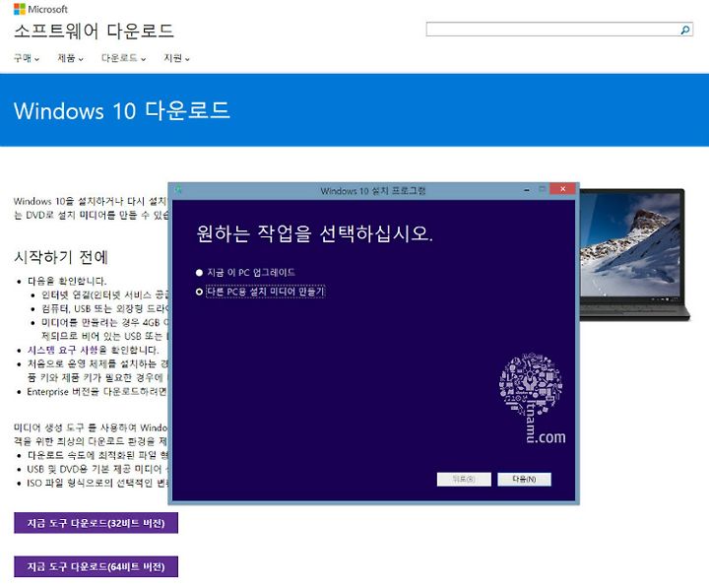Minimize the Windows 10 설치 프로그램 window
Screen dimensions: 709x588
(527, 190)
